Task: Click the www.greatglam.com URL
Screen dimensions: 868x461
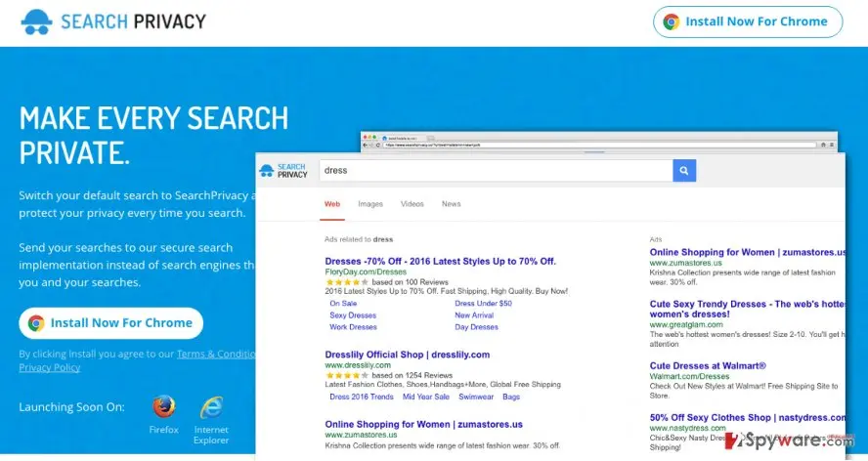Action: pos(686,325)
